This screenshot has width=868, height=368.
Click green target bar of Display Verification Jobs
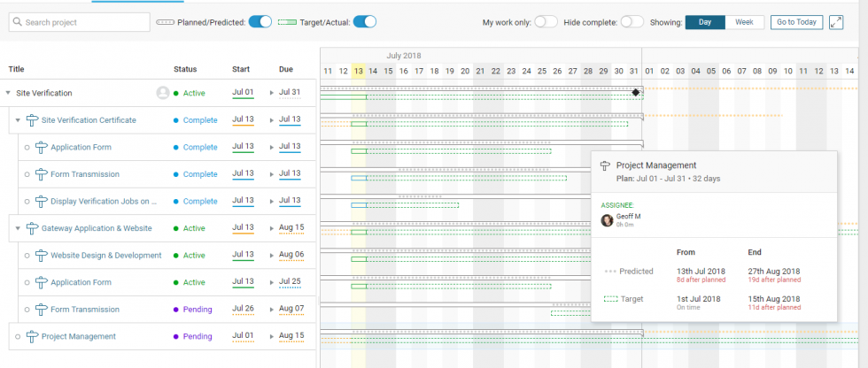[x=405, y=205]
